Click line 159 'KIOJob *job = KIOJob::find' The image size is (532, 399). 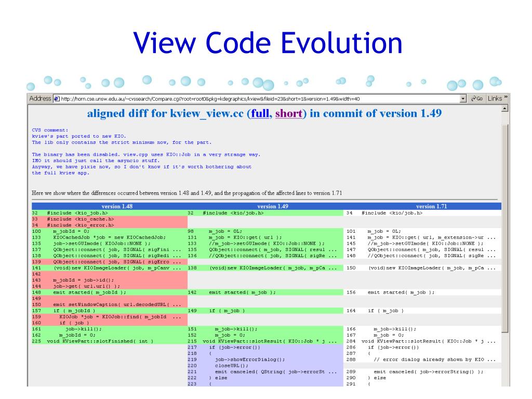click(110, 316)
